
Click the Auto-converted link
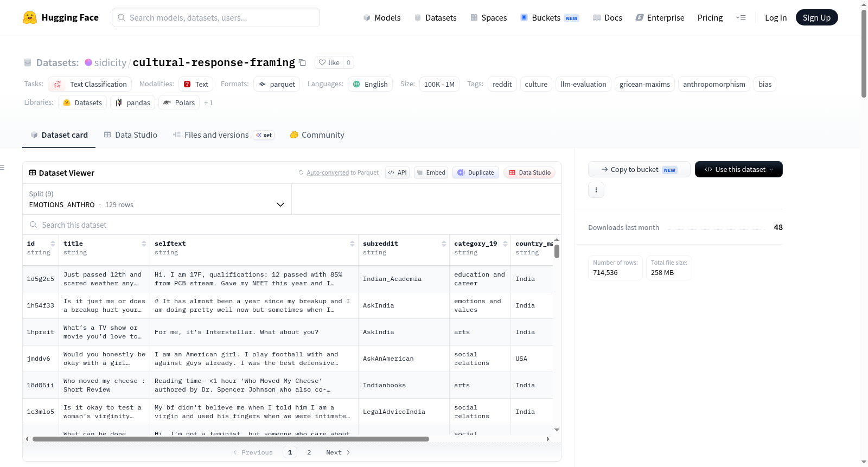click(x=328, y=172)
